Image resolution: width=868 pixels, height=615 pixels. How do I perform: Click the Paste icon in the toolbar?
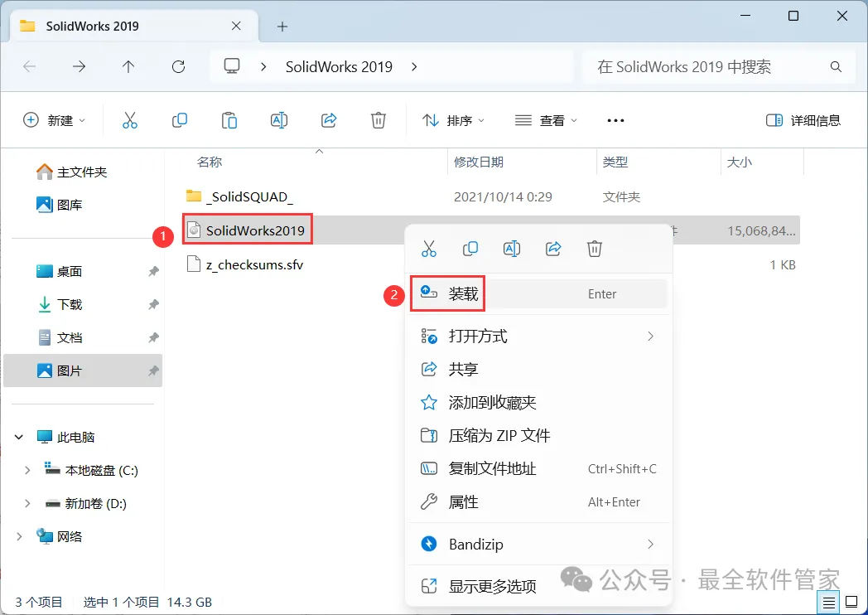coord(229,120)
